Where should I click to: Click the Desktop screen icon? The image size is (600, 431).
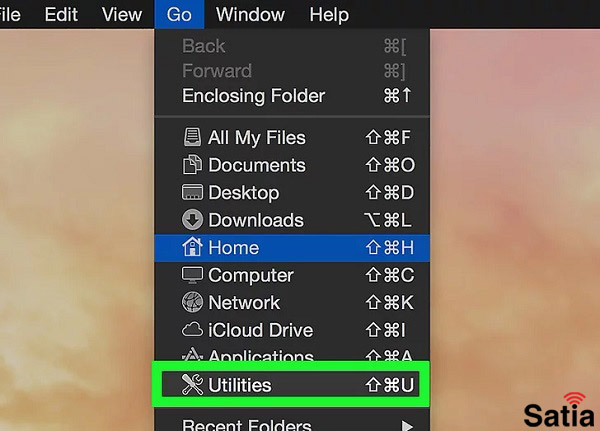coord(192,192)
